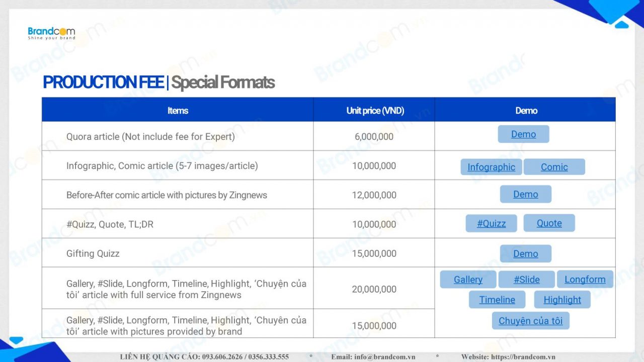Click the info@brandcom.vn email address
The width and height of the screenshot is (644, 362).
point(384,357)
